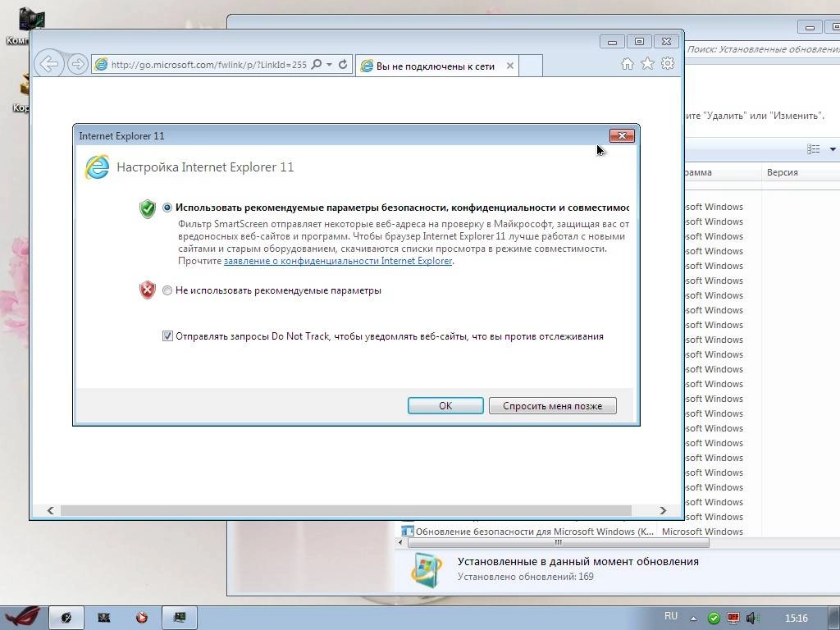
Task: Click the updates list horizontal scrollbar thumb
Action: (x=558, y=543)
